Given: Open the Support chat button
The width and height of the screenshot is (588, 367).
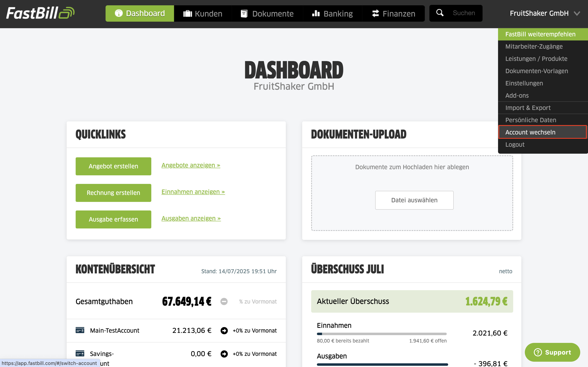Looking at the screenshot, I should (x=552, y=352).
